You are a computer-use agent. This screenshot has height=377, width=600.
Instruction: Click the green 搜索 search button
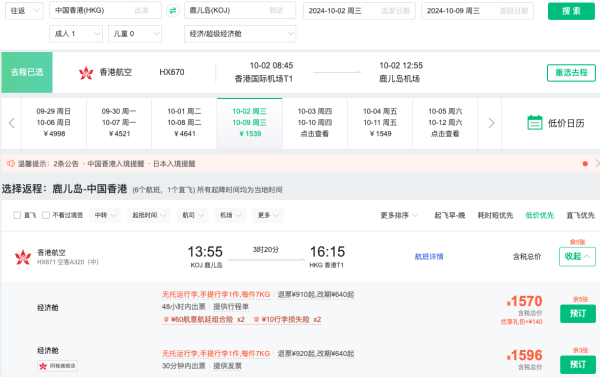pos(571,11)
